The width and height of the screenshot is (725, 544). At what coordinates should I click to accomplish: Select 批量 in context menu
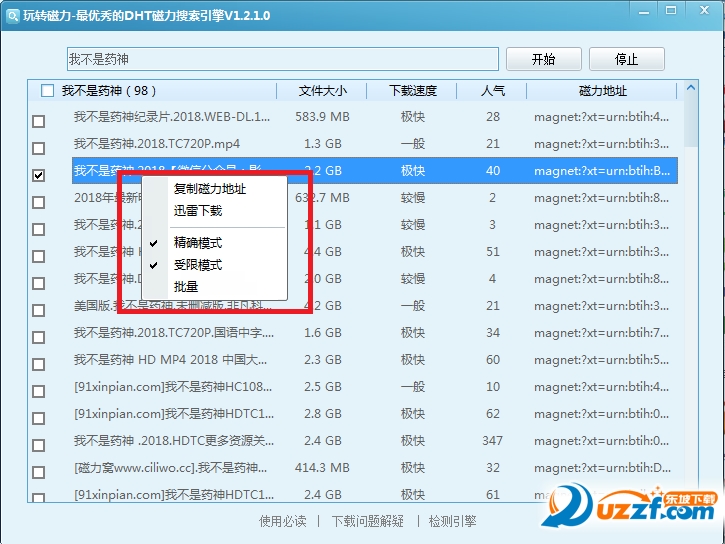pos(186,287)
